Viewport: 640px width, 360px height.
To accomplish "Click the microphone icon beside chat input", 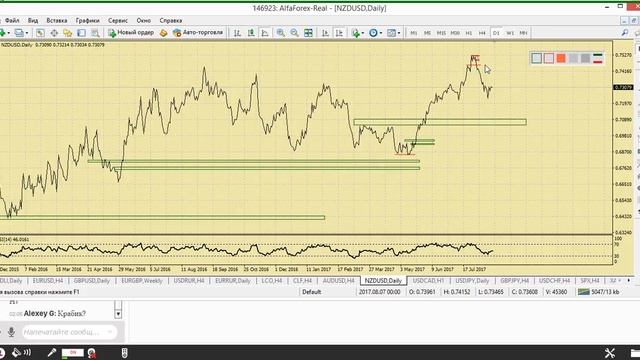I will click(11, 332).
